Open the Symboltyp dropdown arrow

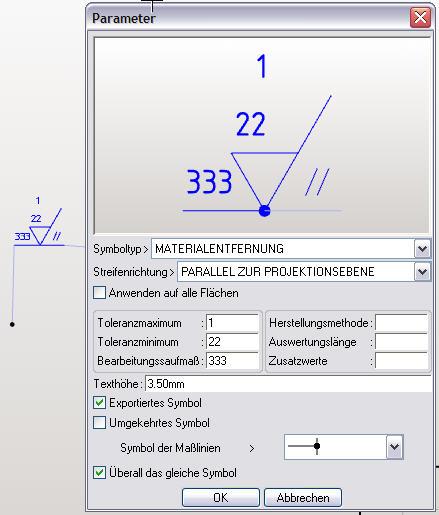point(422,249)
